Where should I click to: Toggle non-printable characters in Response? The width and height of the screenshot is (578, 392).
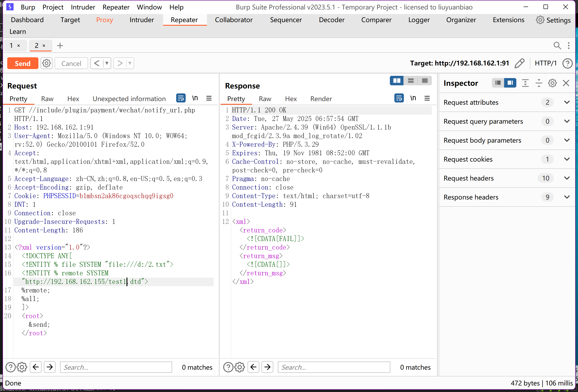click(x=413, y=98)
